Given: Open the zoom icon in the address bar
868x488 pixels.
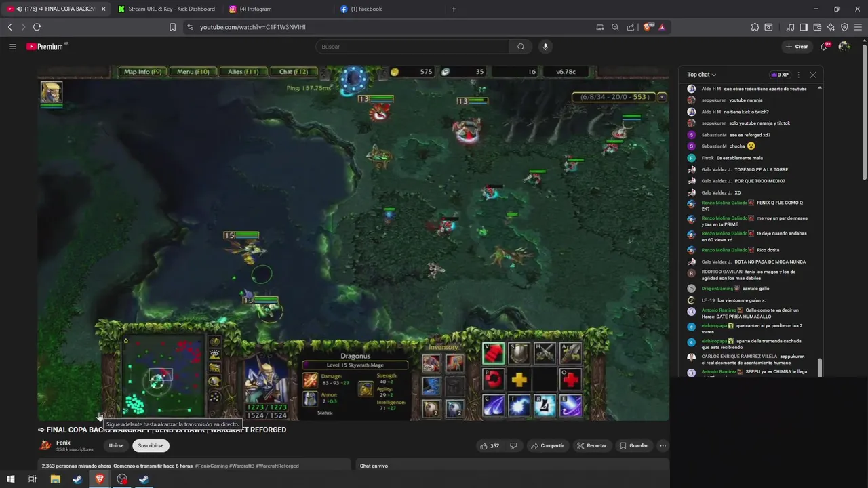Looking at the screenshot, I should pos(615,27).
